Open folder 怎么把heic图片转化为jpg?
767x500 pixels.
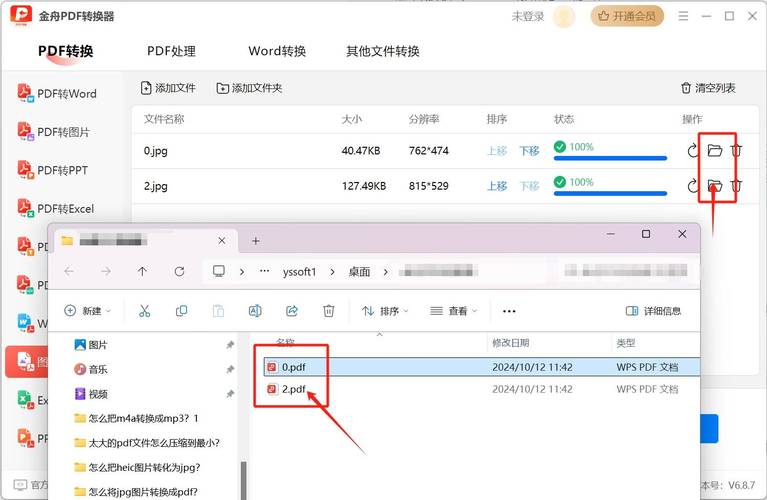tap(137, 467)
